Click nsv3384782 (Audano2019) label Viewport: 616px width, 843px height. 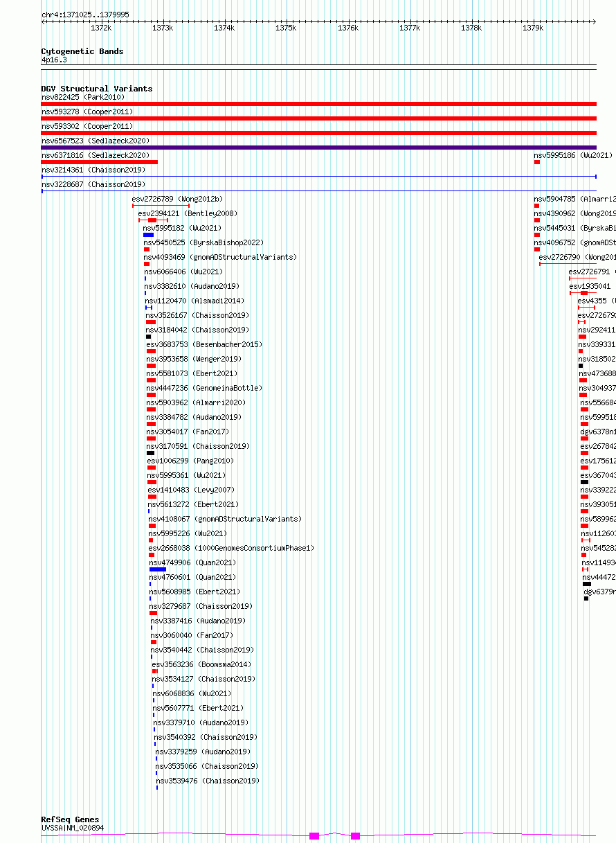pos(194,417)
